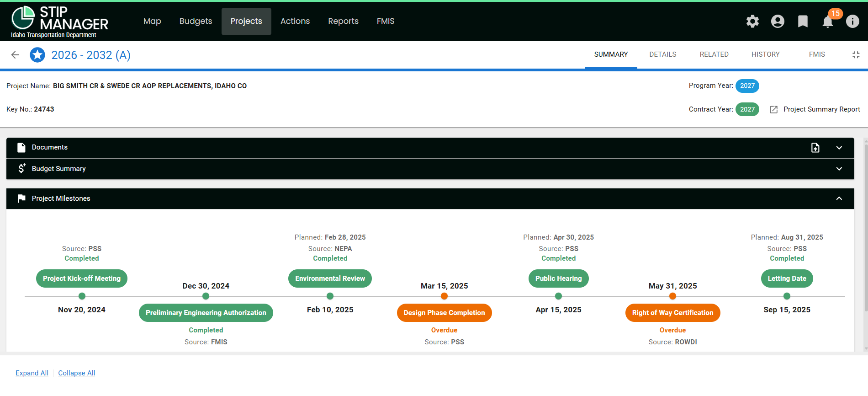Click the orange Mar 15, 2025 timeline dot
This screenshot has width=868, height=396.
pos(444,296)
